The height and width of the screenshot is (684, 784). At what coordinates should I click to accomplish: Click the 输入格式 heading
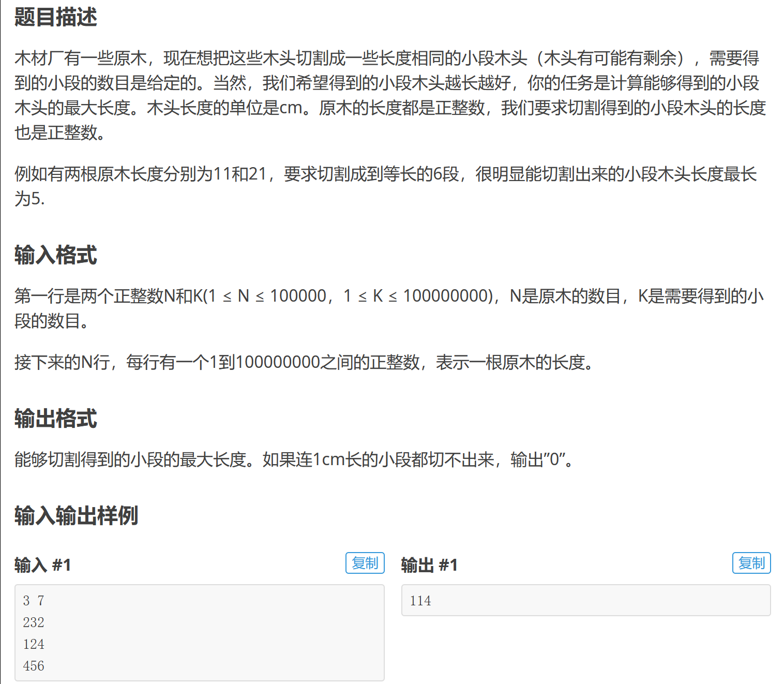[55, 255]
